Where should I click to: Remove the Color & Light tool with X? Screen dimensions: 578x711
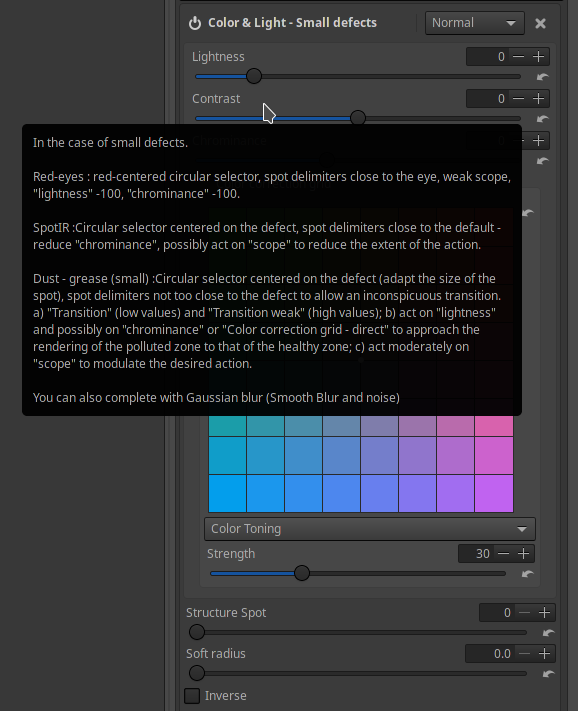tap(540, 23)
